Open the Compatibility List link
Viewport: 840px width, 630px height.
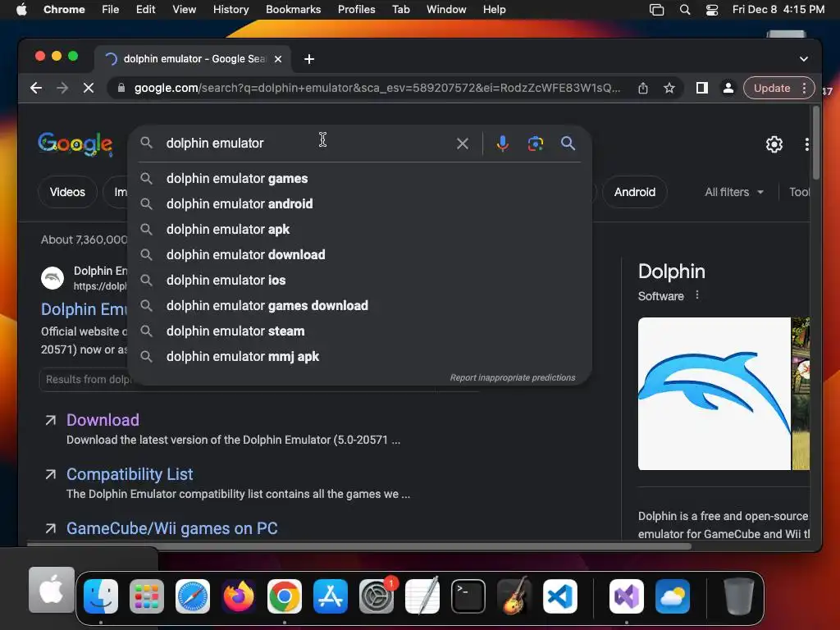pos(130,474)
